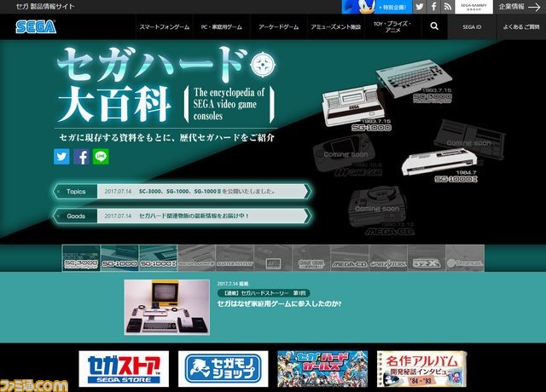The width and height of the screenshot is (546, 392).
Task: Open the セガストア SEGA STORE banner
Action: pos(124,369)
